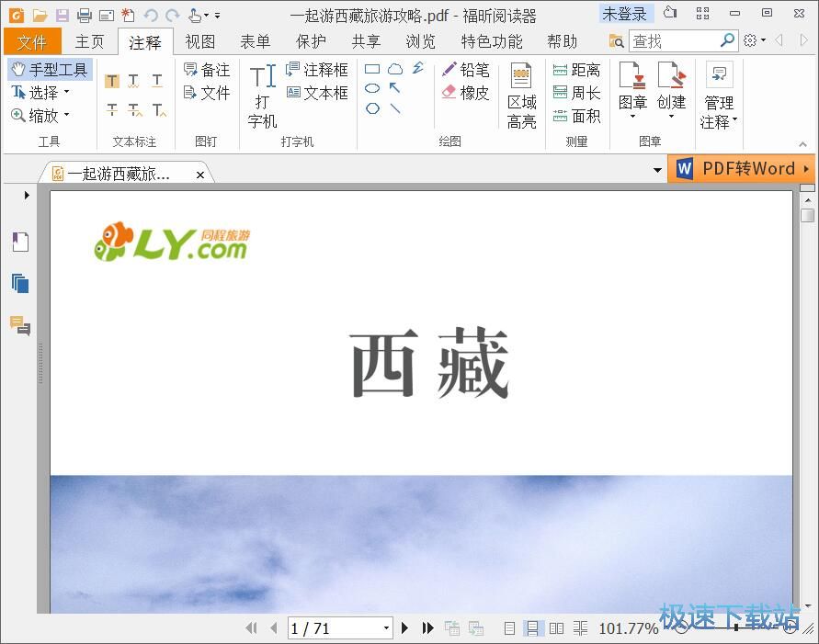The height and width of the screenshot is (644, 819).
Task: Open the 选择 select tool dropdown
Action: coord(66,92)
